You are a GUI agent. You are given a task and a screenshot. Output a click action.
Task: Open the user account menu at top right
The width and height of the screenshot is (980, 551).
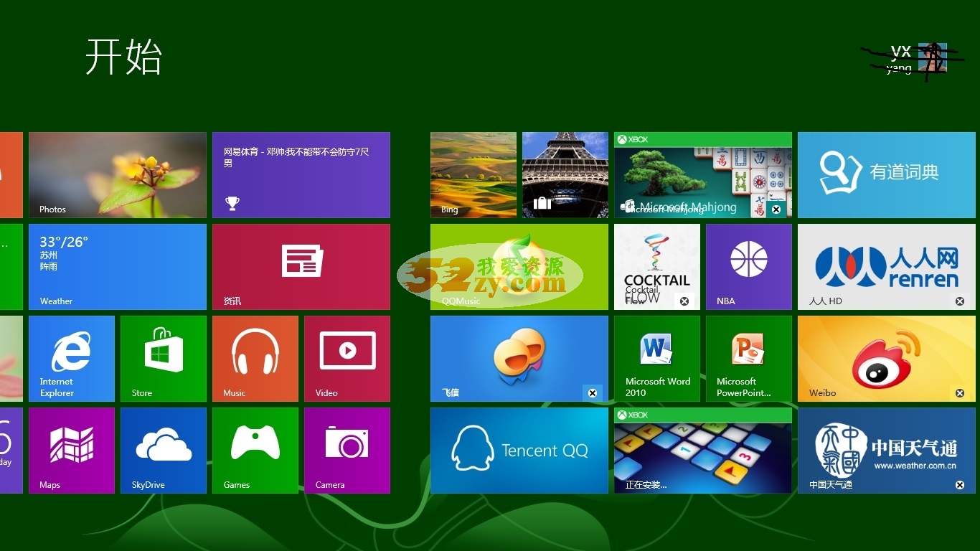918,59
